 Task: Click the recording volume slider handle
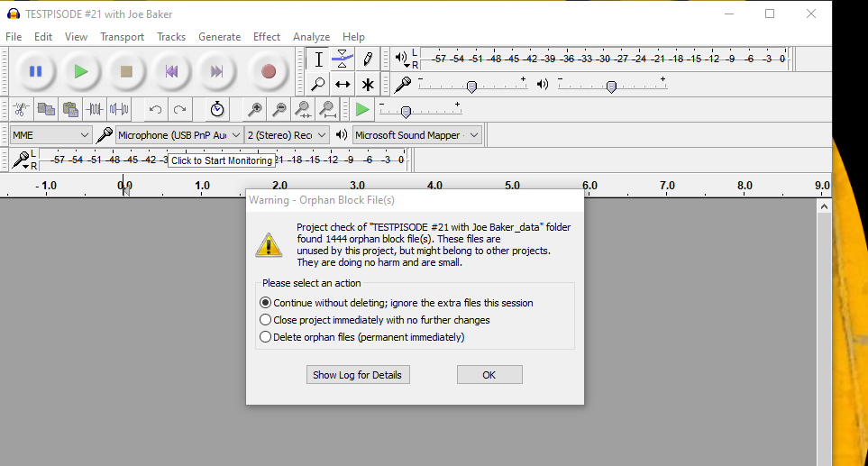(471, 87)
